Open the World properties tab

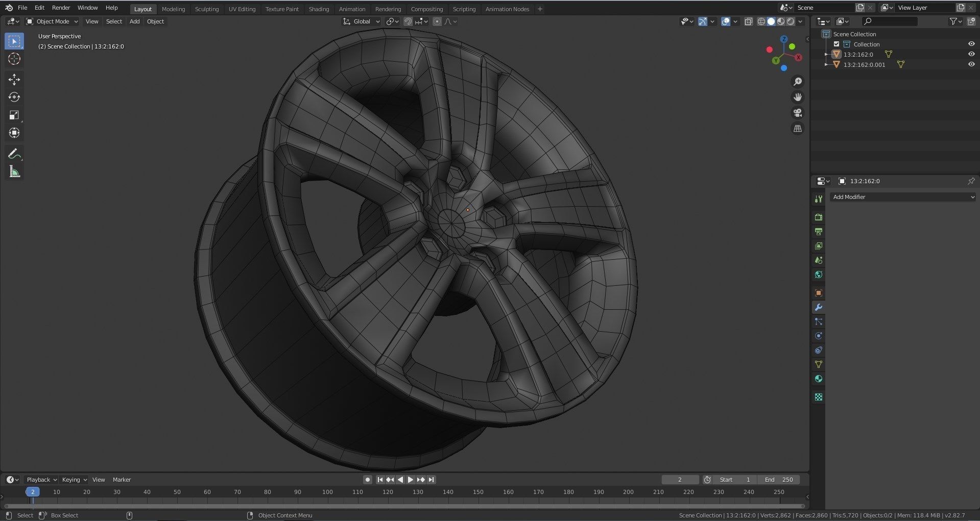[x=819, y=275]
